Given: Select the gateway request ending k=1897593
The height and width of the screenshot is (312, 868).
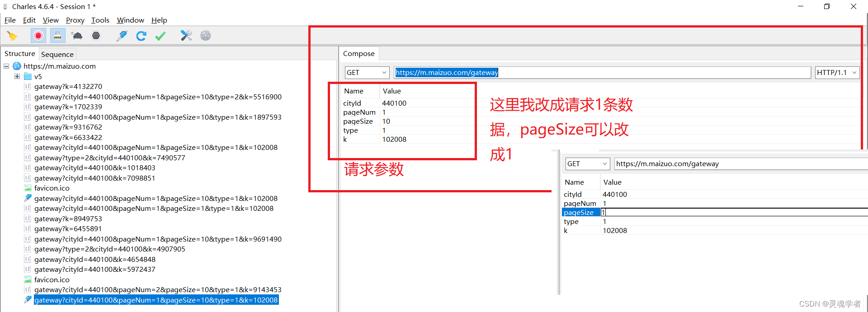Looking at the screenshot, I should coord(158,117).
